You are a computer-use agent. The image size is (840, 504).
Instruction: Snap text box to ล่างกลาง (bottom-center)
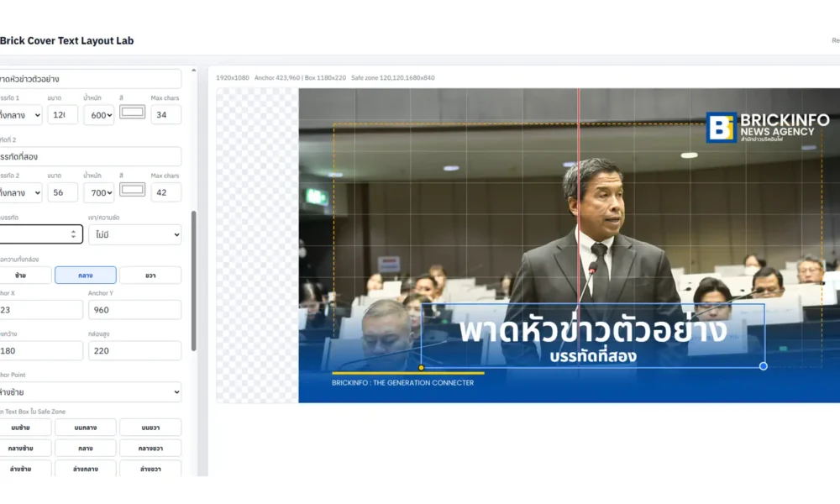86,469
